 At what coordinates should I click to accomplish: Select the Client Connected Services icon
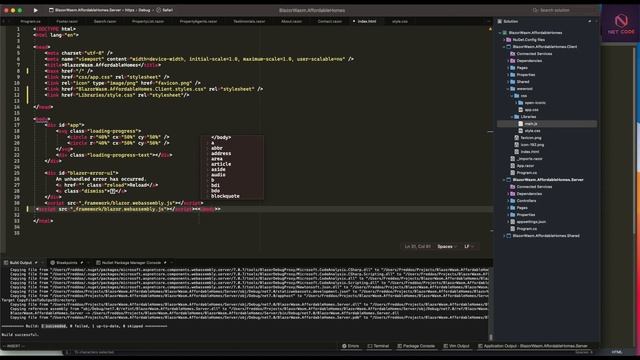(x=513, y=54)
